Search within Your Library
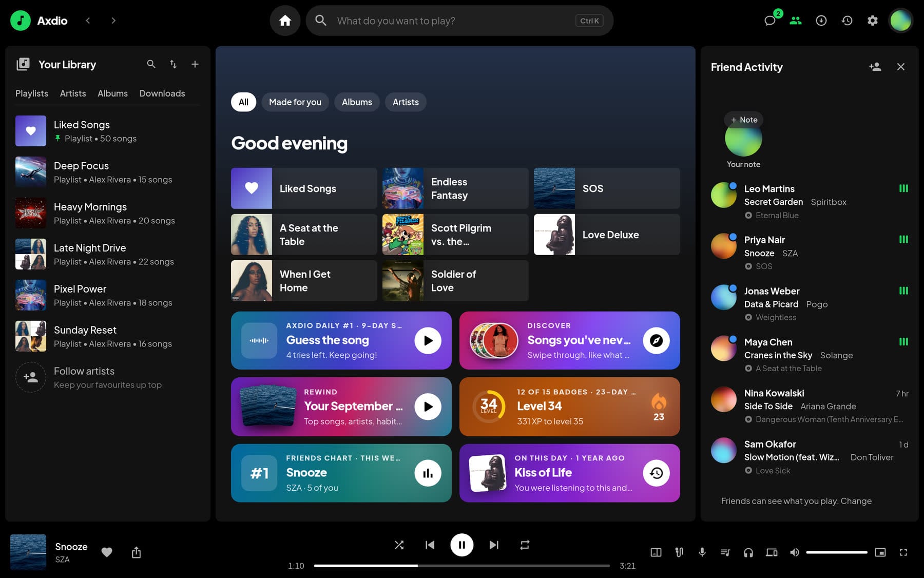 151,64
